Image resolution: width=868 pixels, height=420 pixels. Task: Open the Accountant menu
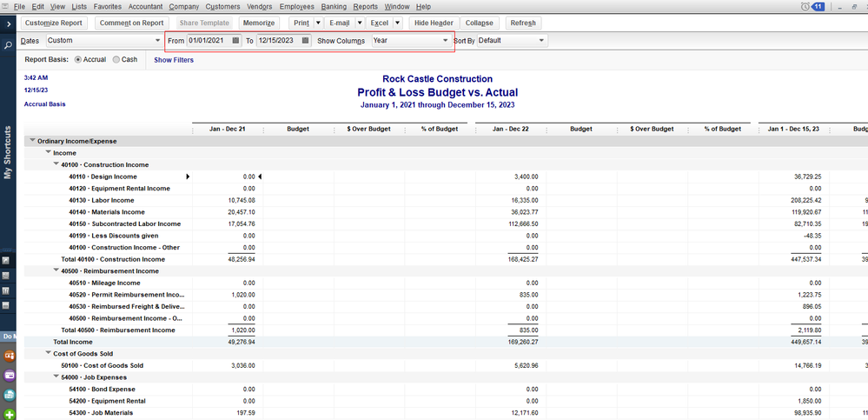click(146, 7)
